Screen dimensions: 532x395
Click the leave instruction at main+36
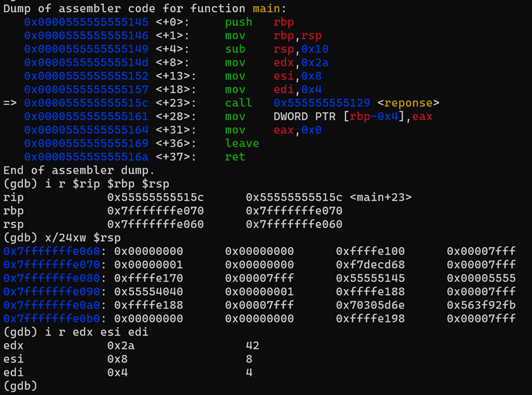[242, 143]
